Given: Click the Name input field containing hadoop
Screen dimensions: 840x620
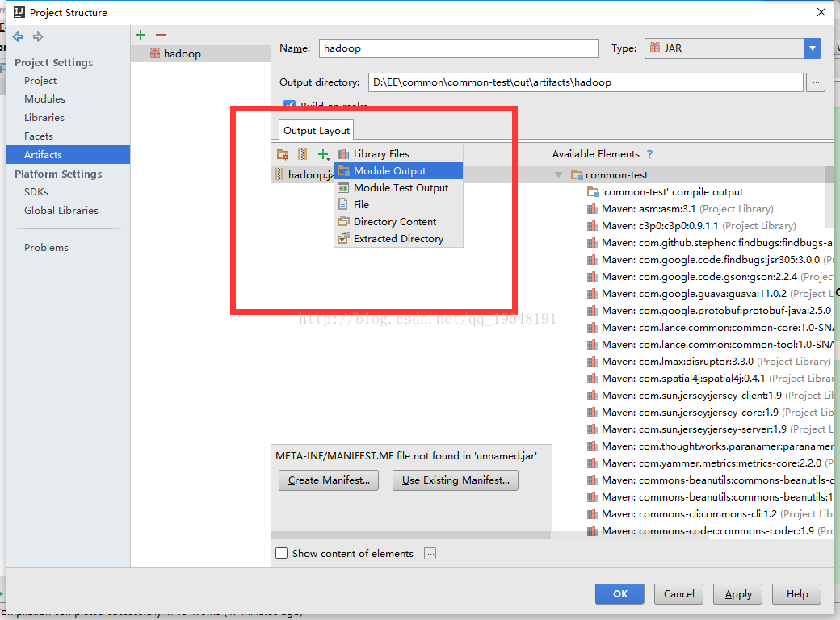Looking at the screenshot, I should point(459,48).
